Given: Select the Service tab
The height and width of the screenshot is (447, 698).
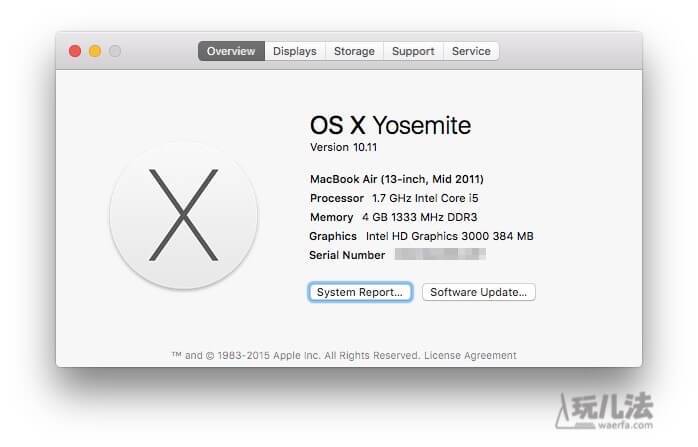Looking at the screenshot, I should (x=471, y=51).
